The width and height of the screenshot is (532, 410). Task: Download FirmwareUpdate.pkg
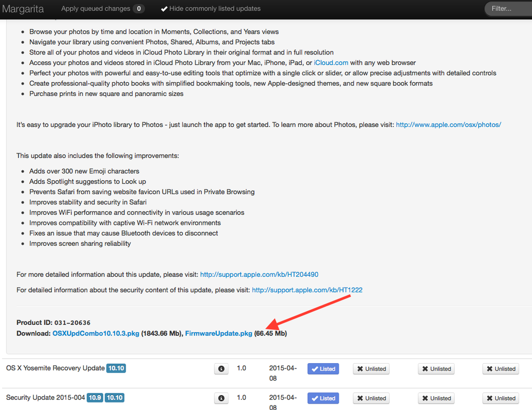click(x=218, y=334)
